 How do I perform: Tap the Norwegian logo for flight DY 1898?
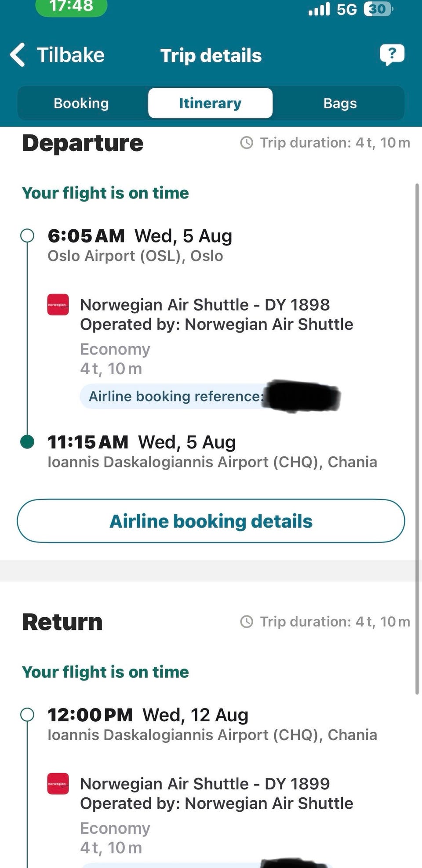pos(58,304)
